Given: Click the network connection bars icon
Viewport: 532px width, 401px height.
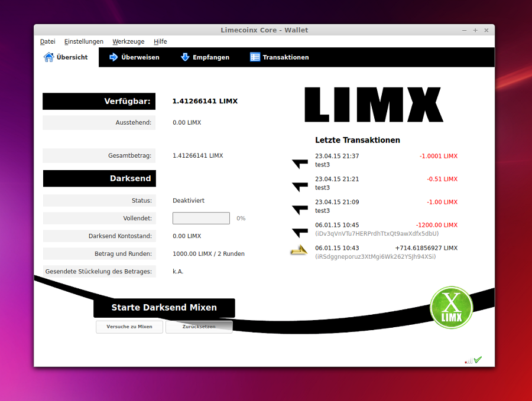Looking at the screenshot, I should pyautogui.click(x=469, y=361).
